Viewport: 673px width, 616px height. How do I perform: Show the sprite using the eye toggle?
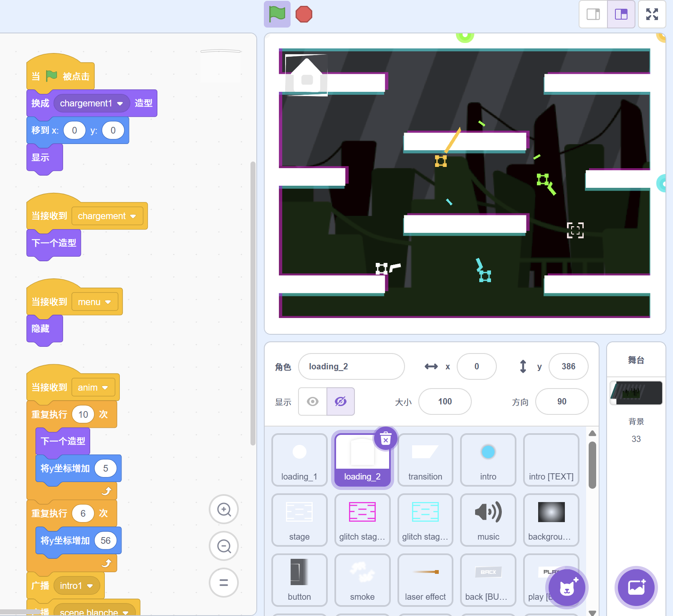click(x=313, y=401)
